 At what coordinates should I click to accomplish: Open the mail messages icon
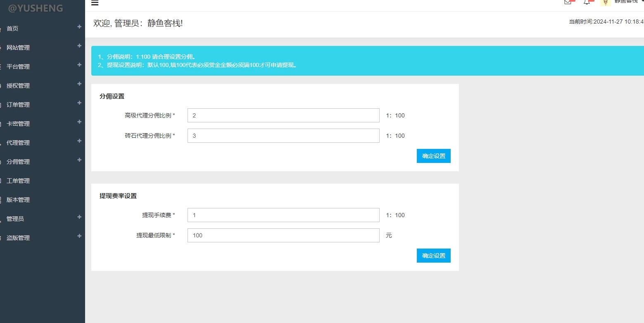(568, 2)
